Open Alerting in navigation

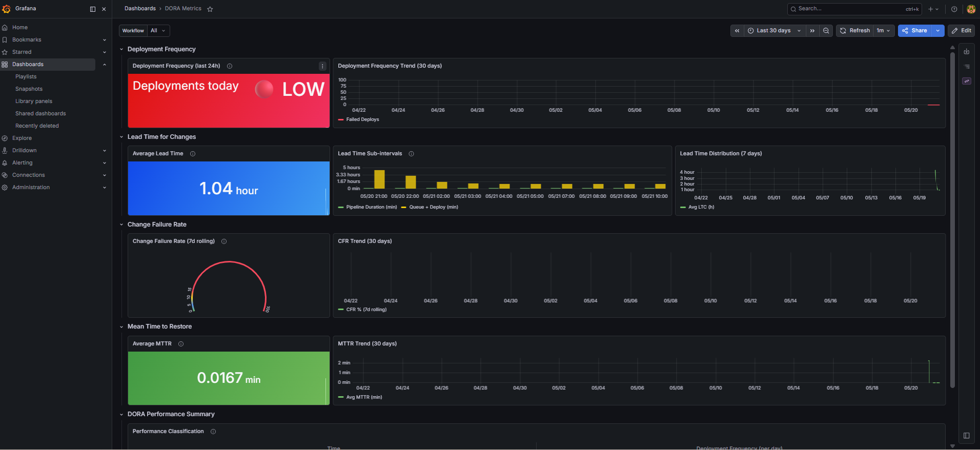[x=23, y=163]
